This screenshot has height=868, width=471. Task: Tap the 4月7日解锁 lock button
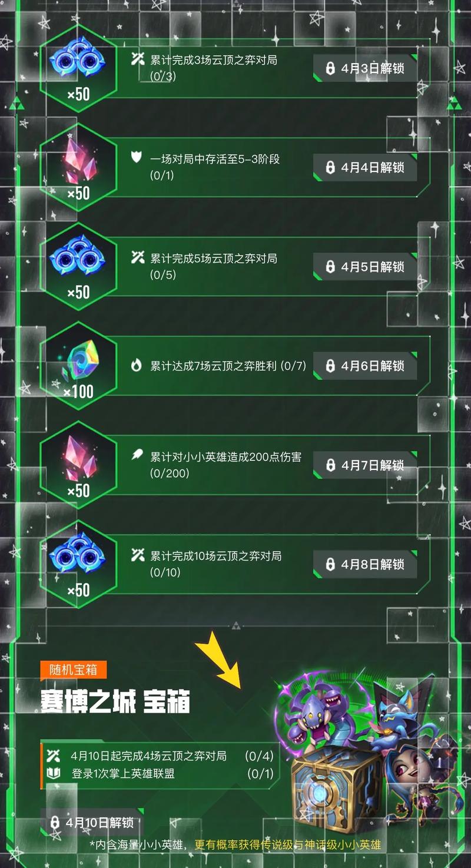pos(366,465)
